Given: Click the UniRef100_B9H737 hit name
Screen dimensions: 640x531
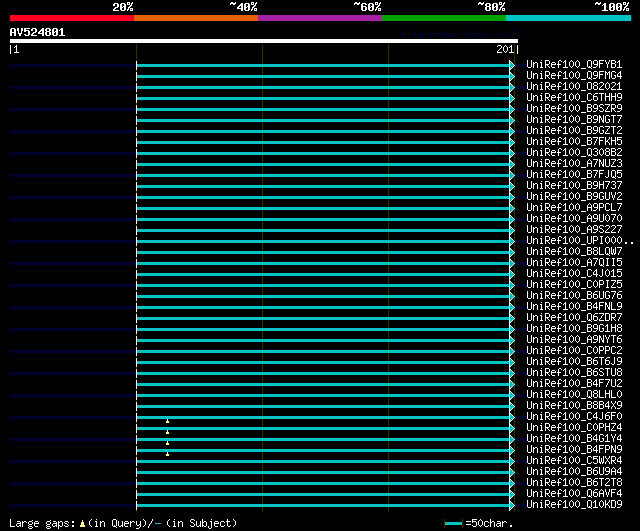Looking at the screenshot, I should 574,185.
